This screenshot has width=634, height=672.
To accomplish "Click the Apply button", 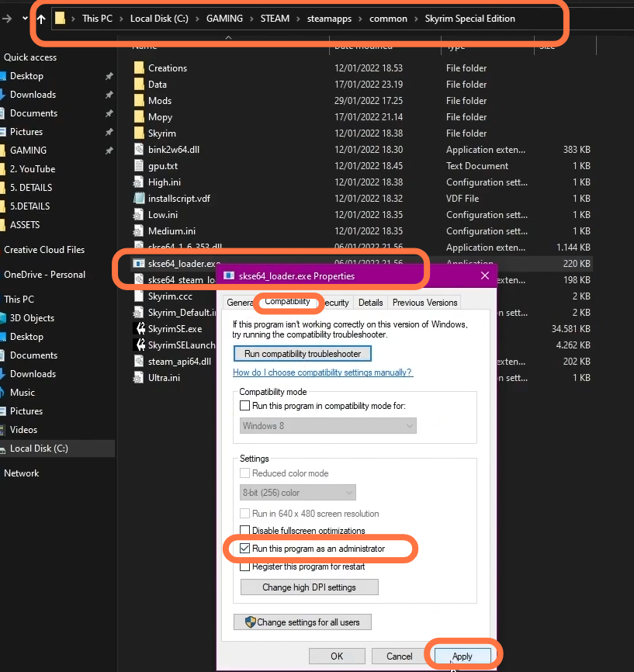I will [462, 656].
